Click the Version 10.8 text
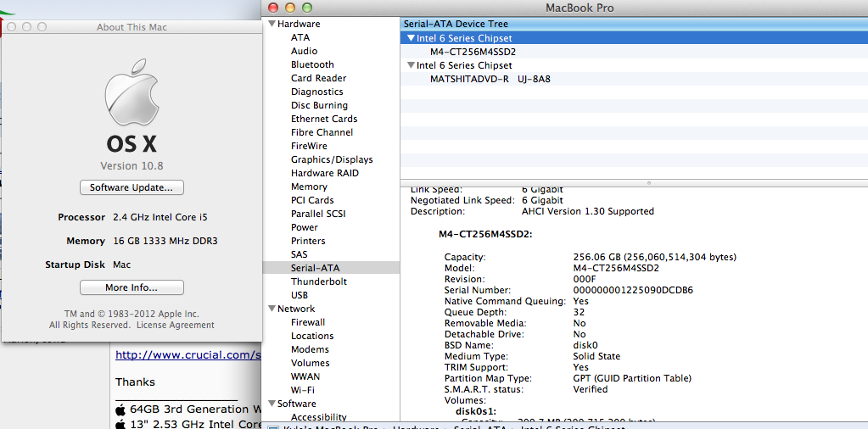This screenshot has height=429, width=868. coord(132,166)
